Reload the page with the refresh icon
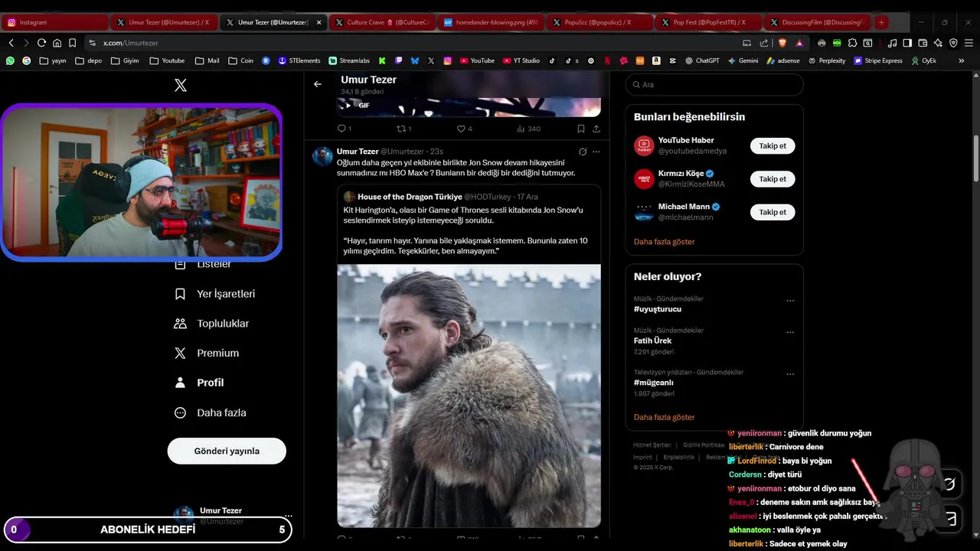980x551 pixels. pyautogui.click(x=41, y=43)
